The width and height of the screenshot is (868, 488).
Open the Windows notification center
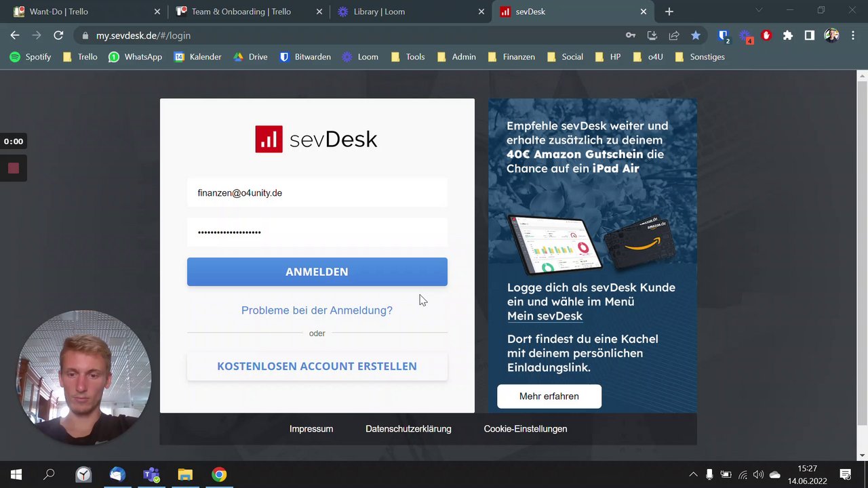coord(846,474)
